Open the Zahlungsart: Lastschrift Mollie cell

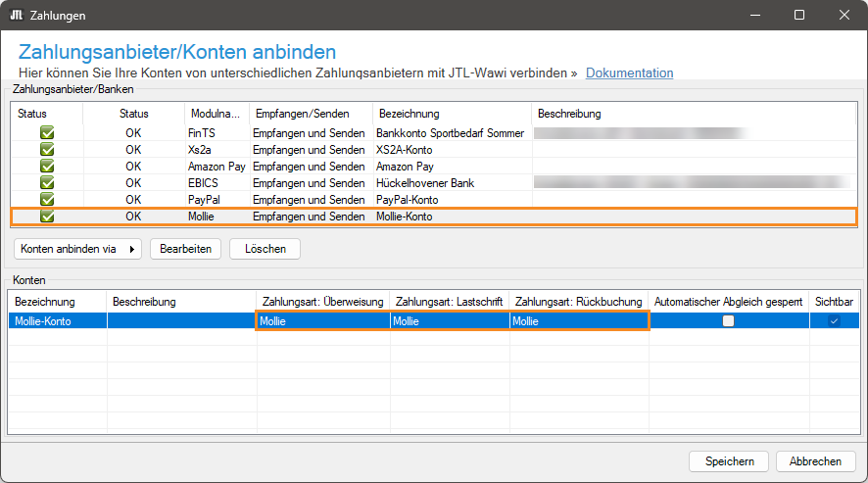point(449,321)
